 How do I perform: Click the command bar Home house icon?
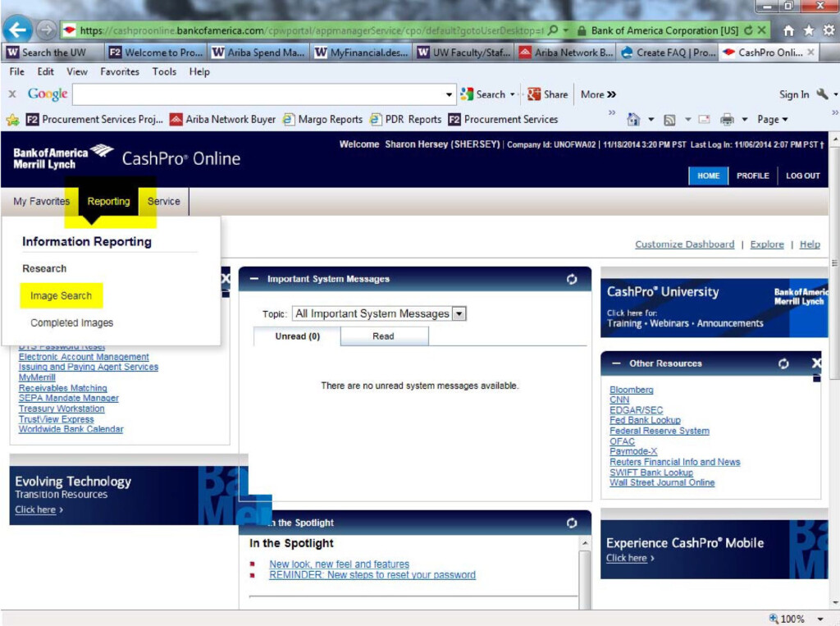633,119
